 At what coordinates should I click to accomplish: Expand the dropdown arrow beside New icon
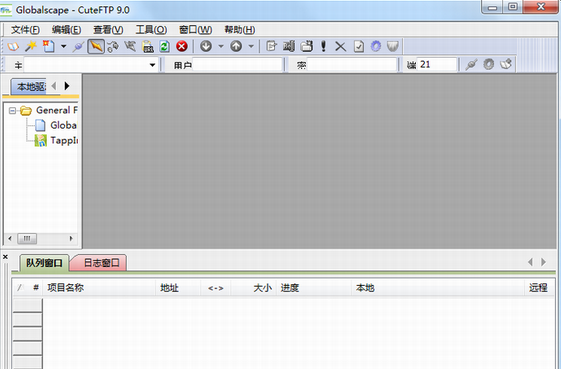tap(63, 46)
